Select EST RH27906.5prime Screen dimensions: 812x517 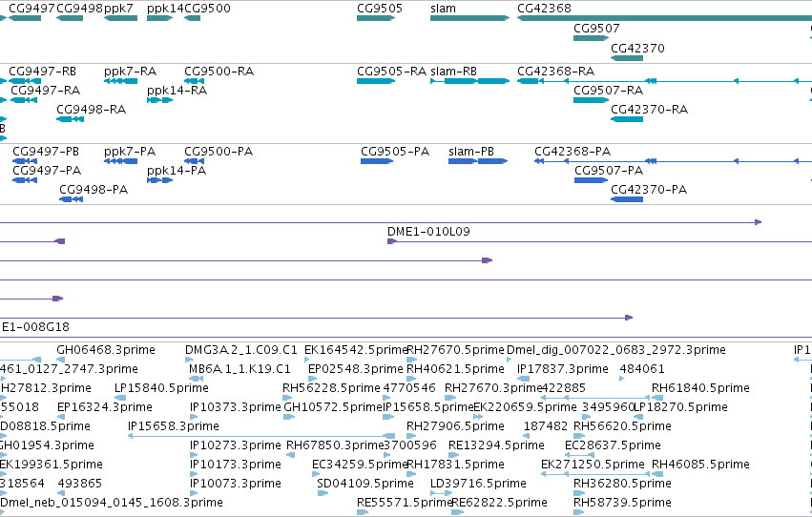(x=412, y=436)
